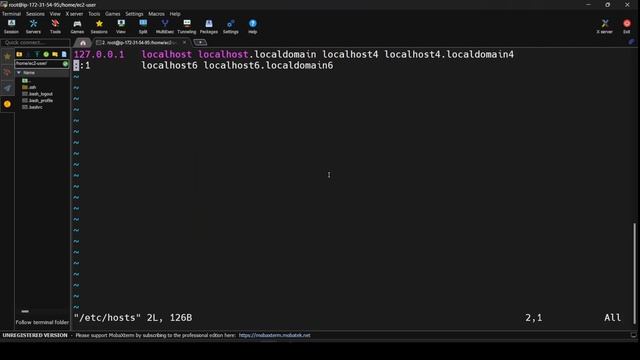Select the .ssh folder in file list
This screenshot has width=640, height=360.
[x=29, y=87]
